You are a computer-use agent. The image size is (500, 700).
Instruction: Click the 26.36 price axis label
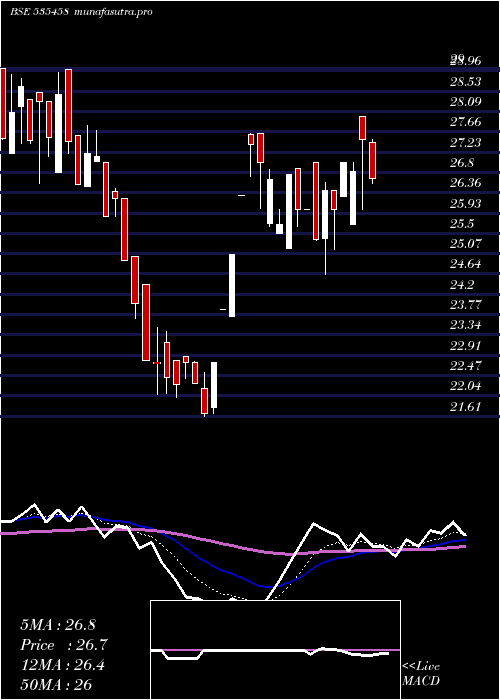click(x=466, y=183)
